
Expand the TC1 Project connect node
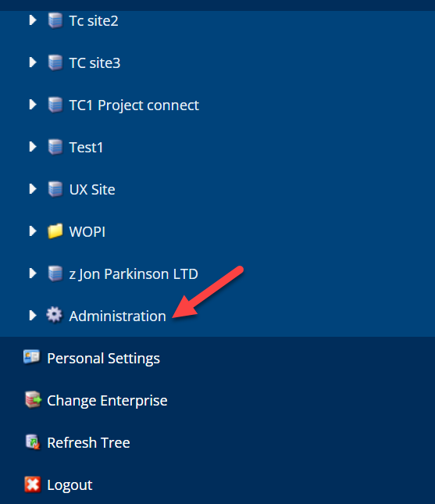(x=33, y=105)
